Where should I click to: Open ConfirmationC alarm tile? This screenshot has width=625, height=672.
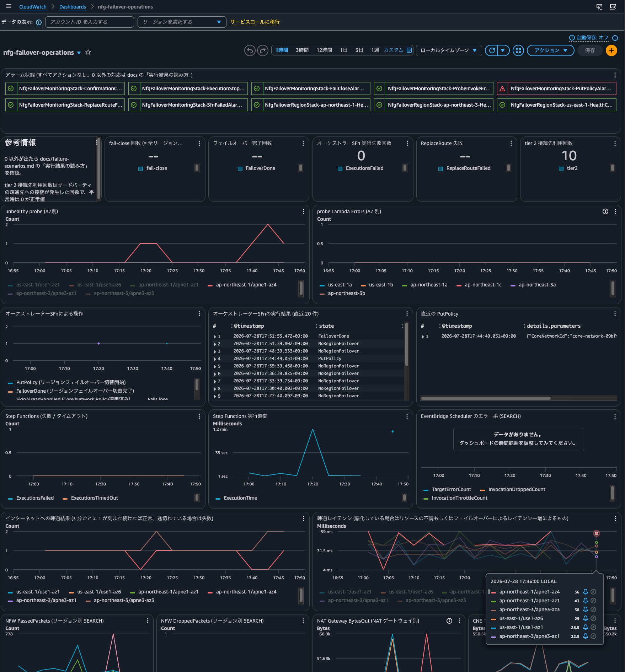65,88
